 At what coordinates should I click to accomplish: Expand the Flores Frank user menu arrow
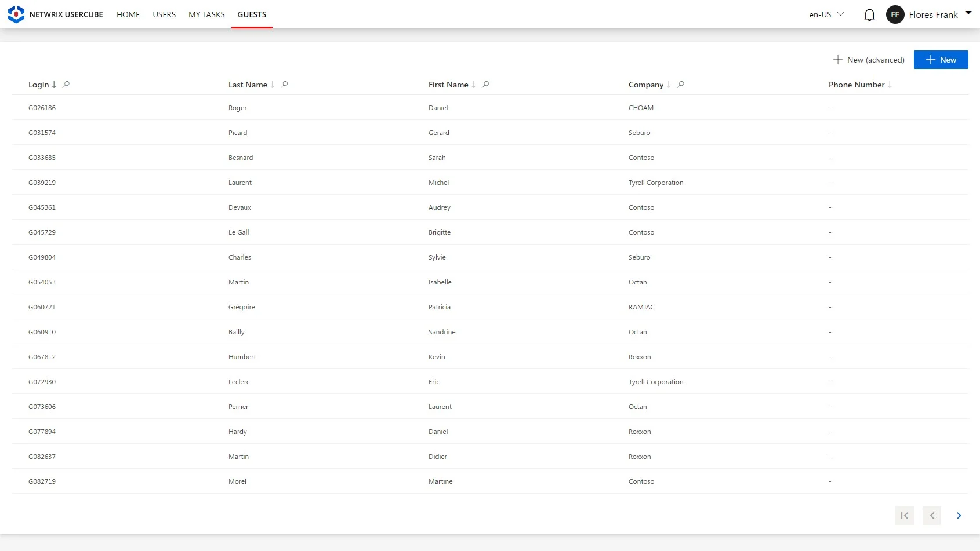[x=968, y=13]
